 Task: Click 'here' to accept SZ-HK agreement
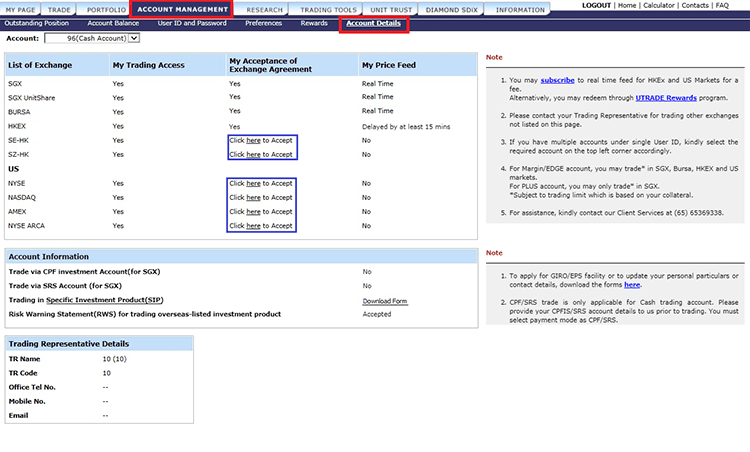click(254, 154)
